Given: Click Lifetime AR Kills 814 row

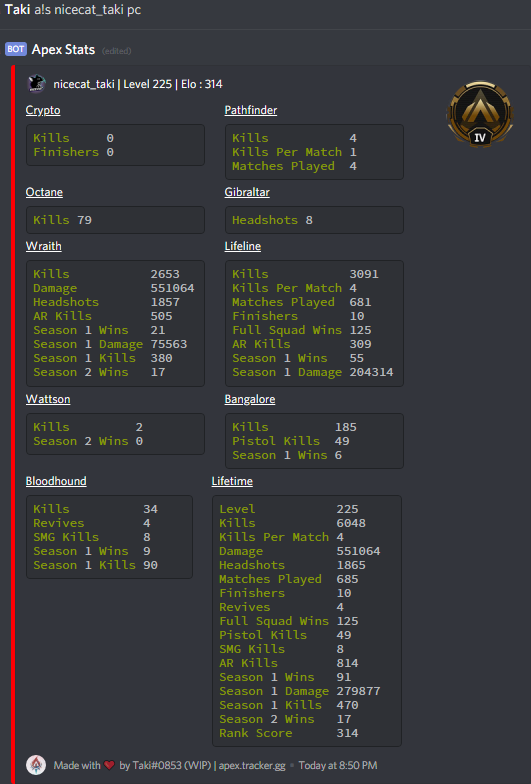Looking at the screenshot, I should click(288, 663).
